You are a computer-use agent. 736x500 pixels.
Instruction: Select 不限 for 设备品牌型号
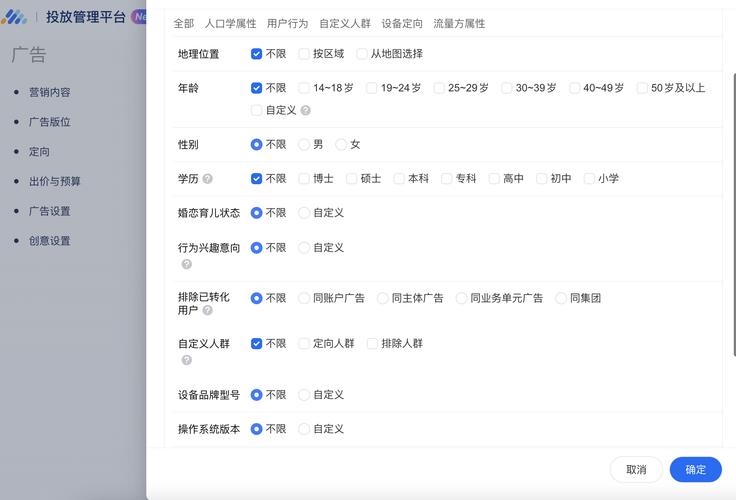(x=256, y=395)
